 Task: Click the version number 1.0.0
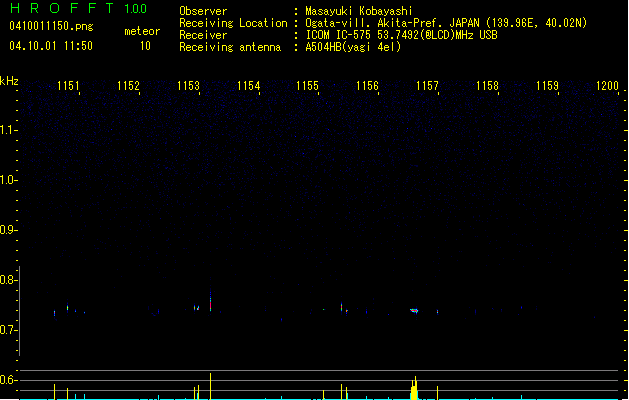click(135, 9)
